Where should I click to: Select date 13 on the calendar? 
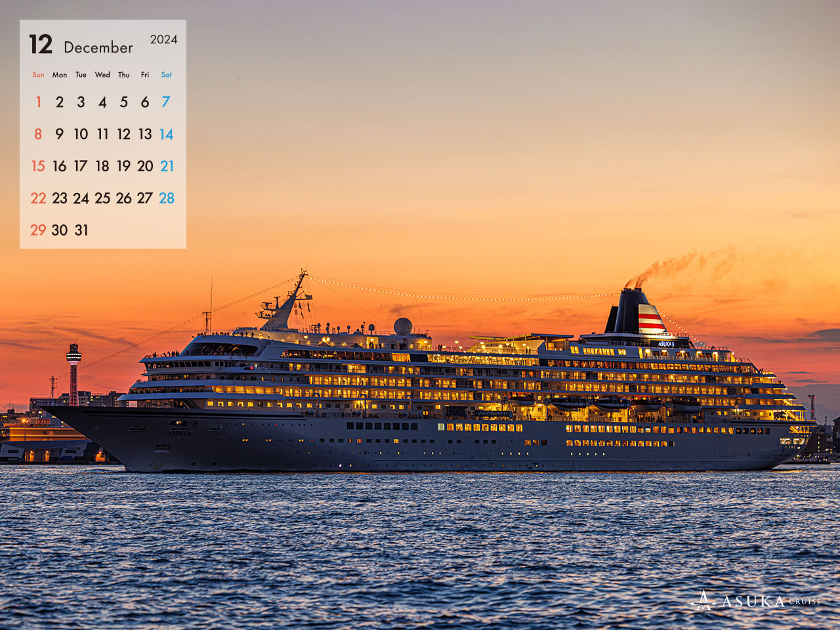(x=145, y=134)
